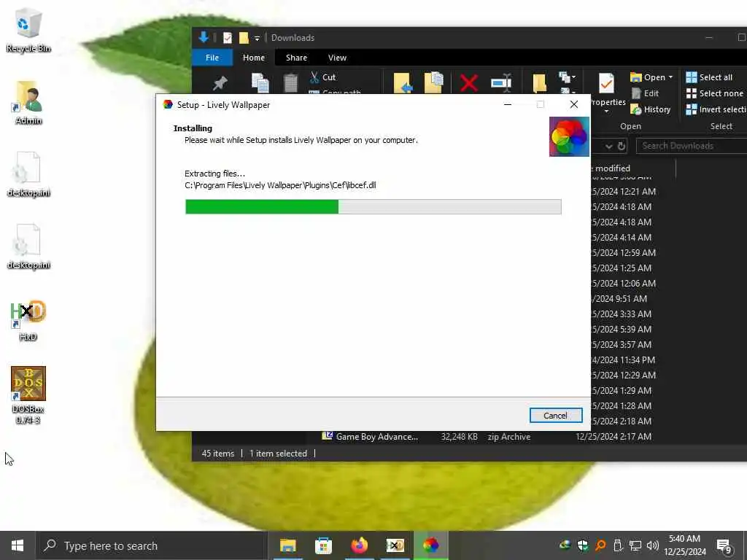Click the taskbar clock showing 5:40 AM

tap(684, 545)
